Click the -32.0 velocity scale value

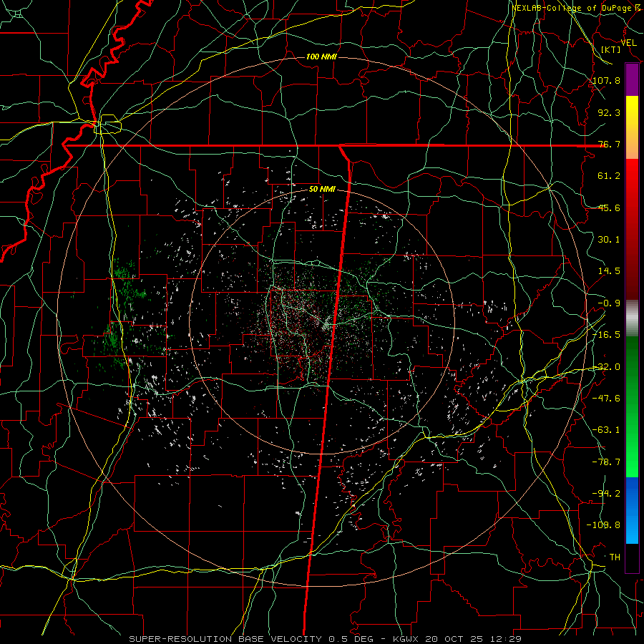pyautogui.click(x=607, y=367)
